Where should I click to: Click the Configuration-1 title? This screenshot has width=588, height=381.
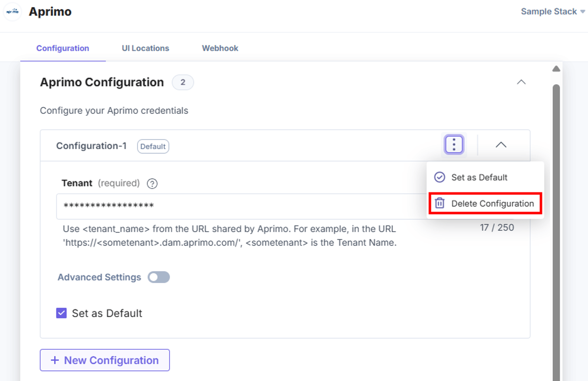tap(91, 146)
